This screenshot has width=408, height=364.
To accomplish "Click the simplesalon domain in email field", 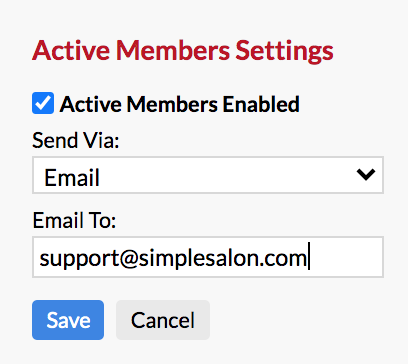I will coord(198,257).
